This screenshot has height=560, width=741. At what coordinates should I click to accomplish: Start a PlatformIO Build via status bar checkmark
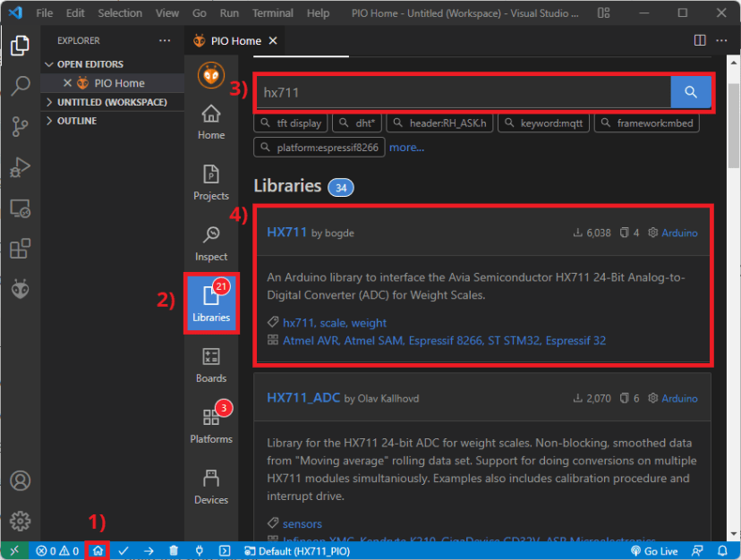click(x=123, y=551)
